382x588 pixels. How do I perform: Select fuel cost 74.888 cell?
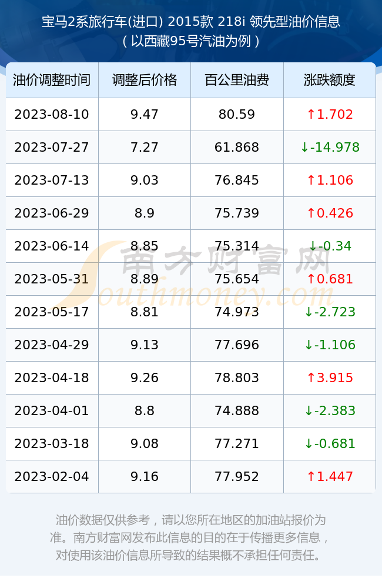pos(237,410)
